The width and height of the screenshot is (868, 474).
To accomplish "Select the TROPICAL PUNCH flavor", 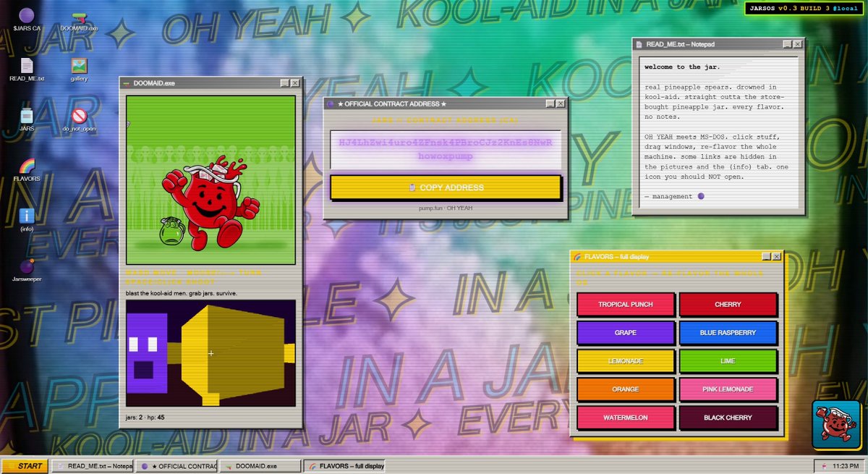I will (626, 305).
